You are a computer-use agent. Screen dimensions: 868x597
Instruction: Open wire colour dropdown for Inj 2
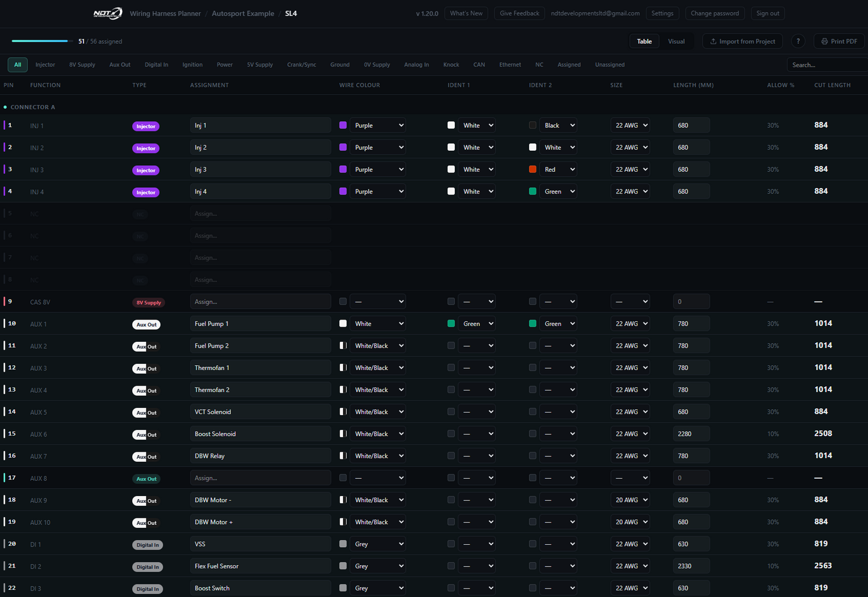click(x=378, y=147)
